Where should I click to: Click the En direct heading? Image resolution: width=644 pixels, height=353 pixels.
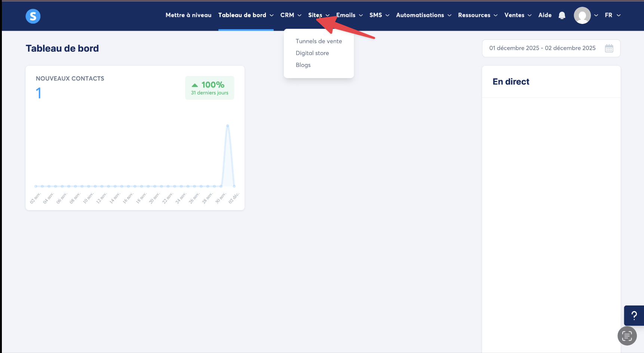511,82
